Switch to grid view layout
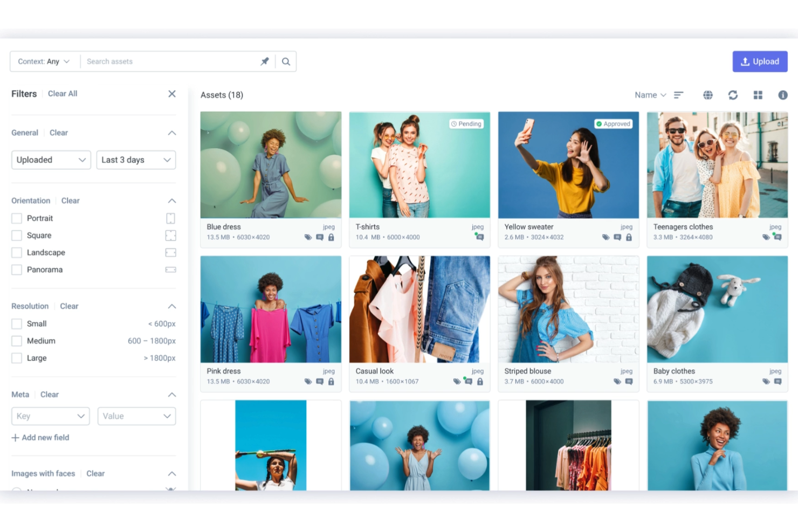The image size is (798, 532). point(758,95)
